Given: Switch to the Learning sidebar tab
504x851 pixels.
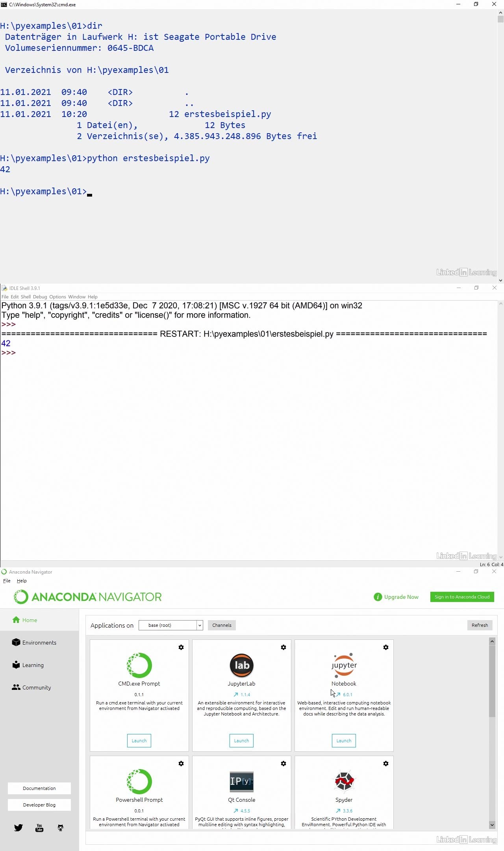Looking at the screenshot, I should [x=33, y=665].
